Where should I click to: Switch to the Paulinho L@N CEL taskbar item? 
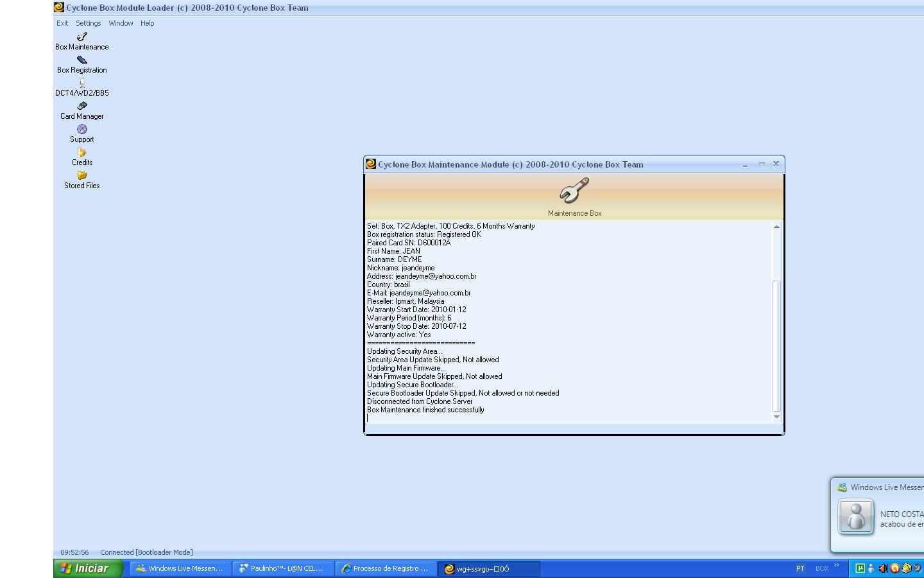pos(283,568)
